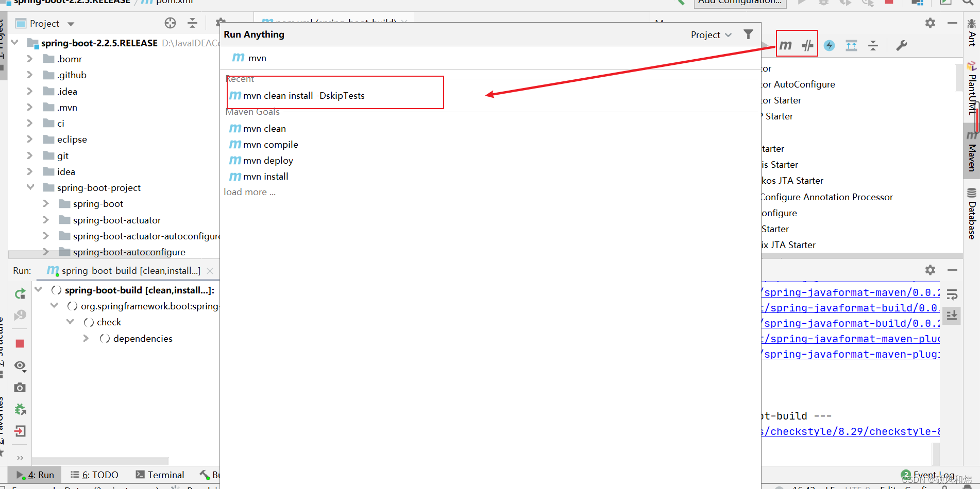Select the git folder
Image resolution: width=980 pixels, height=489 pixels.
click(x=63, y=155)
